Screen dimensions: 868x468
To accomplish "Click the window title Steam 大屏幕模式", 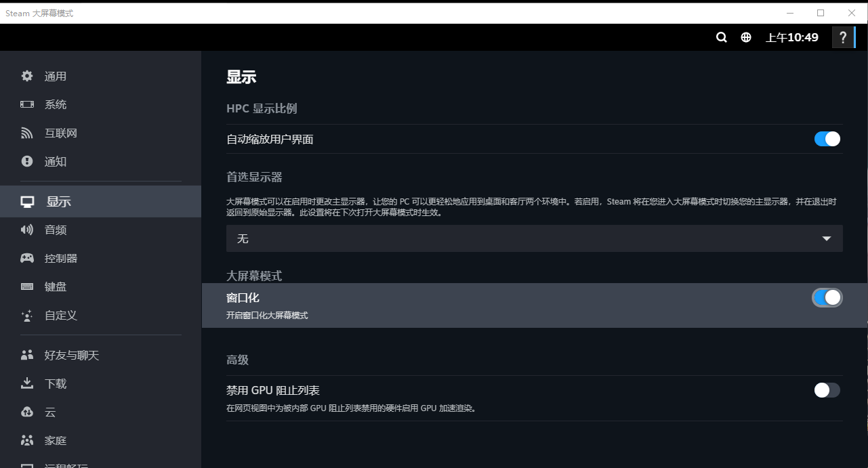I will [39, 13].
